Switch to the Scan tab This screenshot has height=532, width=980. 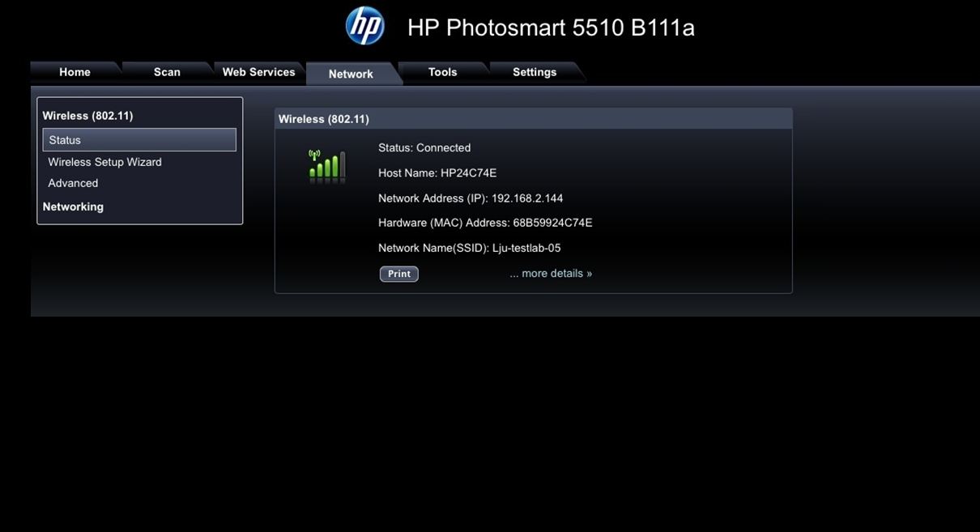click(167, 72)
